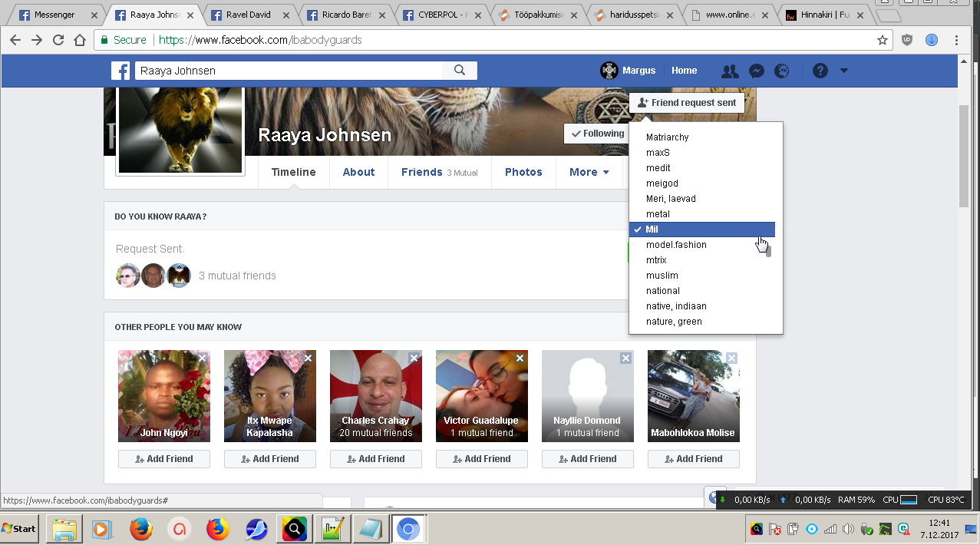Open the Friends tab
The width and height of the screenshot is (980, 545).
click(440, 172)
